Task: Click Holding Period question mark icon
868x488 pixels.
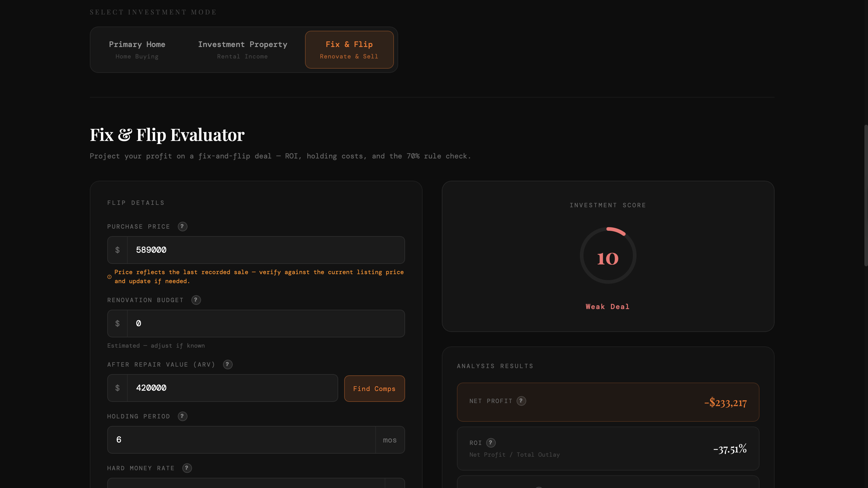Action: (x=182, y=416)
